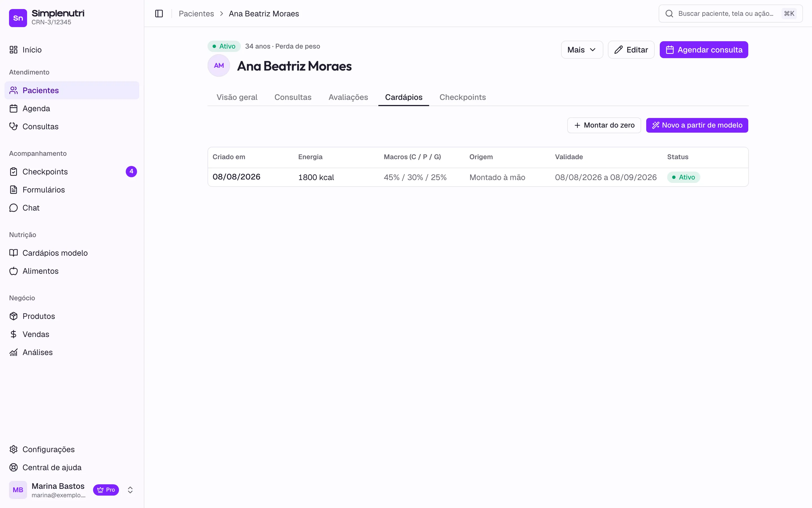Click the CRN-3/12345 label
This screenshot has width=812, height=508.
point(51,22)
